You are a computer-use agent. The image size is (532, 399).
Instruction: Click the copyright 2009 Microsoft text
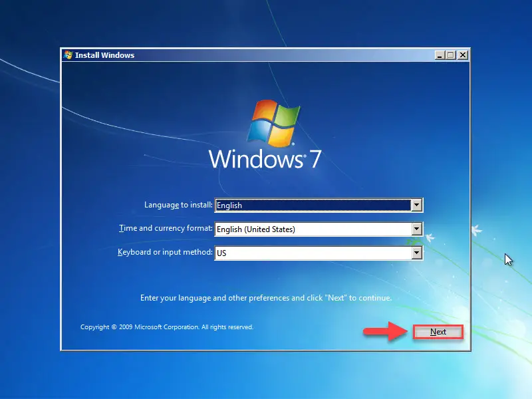166,327
